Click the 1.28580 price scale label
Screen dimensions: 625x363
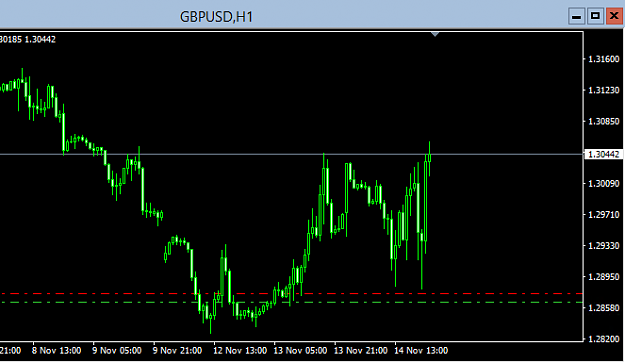[x=604, y=308]
